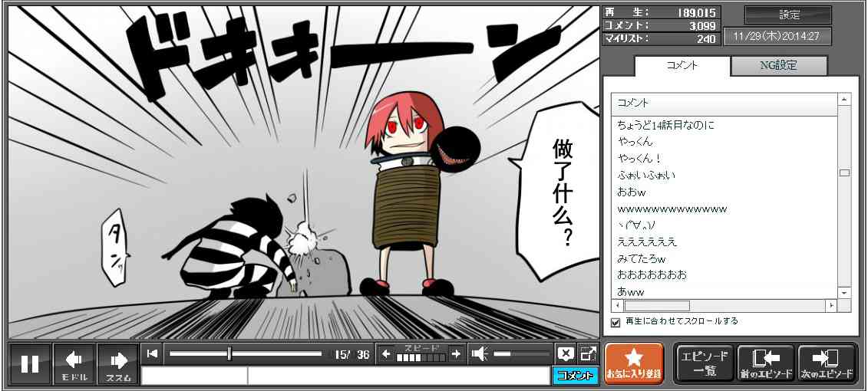Click the page progress slider track
This screenshot has width=868, height=391.
[x=246, y=353]
